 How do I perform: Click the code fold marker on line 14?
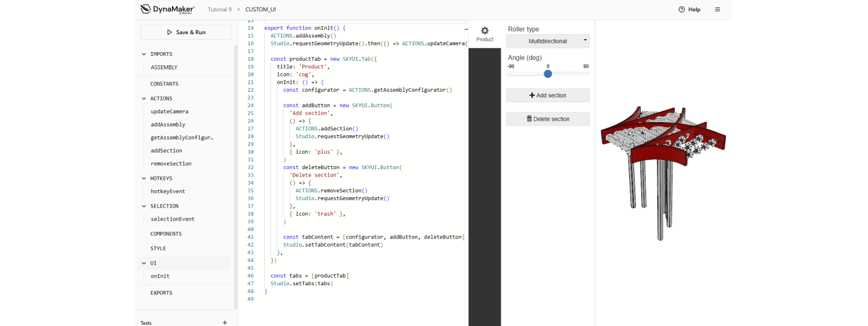tap(466, 29)
